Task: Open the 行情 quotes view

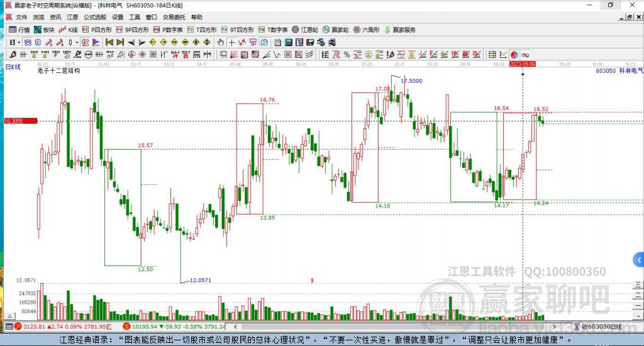Action: coord(19,30)
